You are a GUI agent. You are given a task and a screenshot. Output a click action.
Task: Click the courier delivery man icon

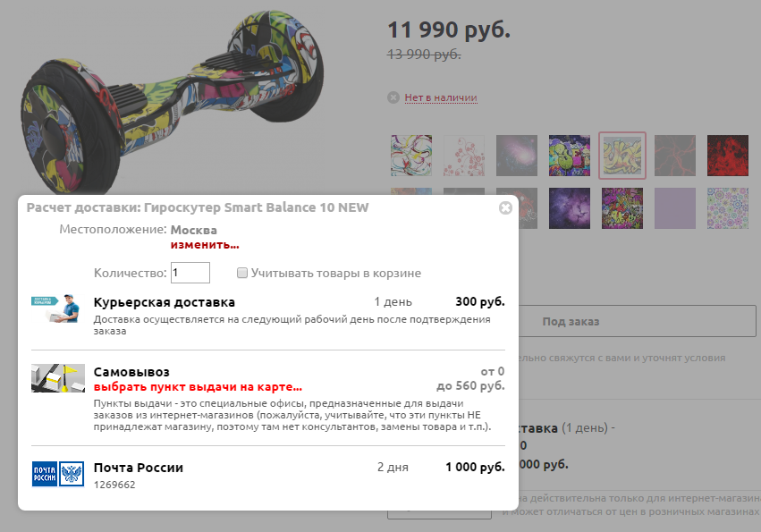pyautogui.click(x=56, y=308)
